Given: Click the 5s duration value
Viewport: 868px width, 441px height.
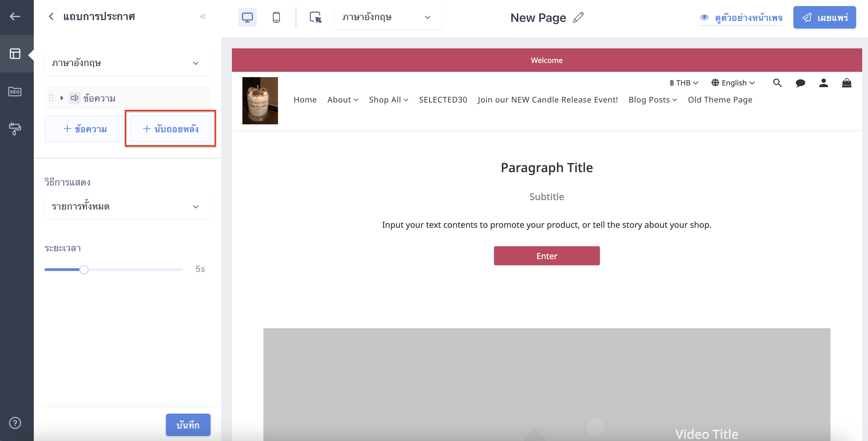Looking at the screenshot, I should click(200, 269).
